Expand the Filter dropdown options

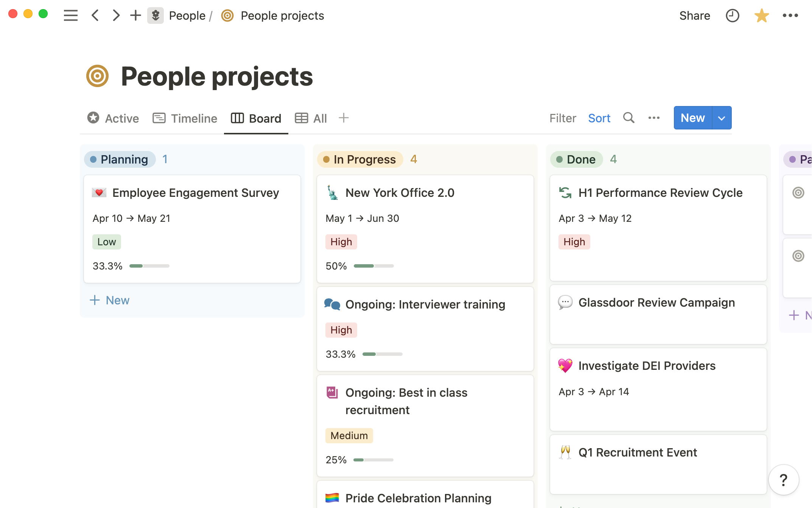(x=562, y=118)
